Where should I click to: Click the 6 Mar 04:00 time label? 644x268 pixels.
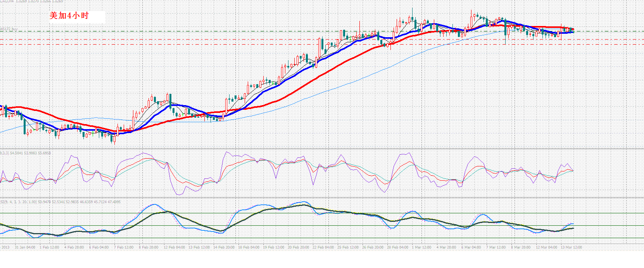point(471,247)
